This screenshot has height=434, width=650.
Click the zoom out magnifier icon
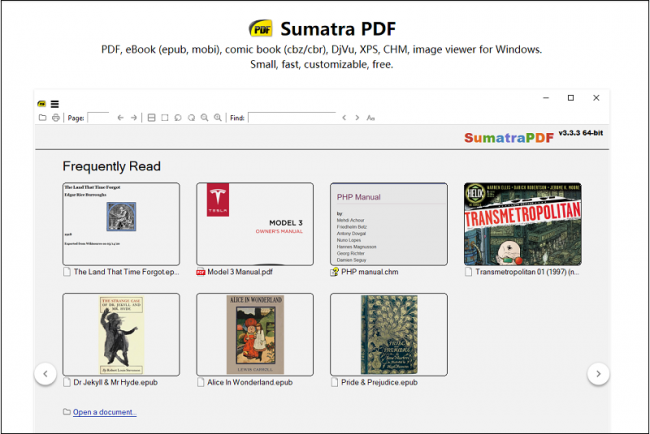(204, 118)
